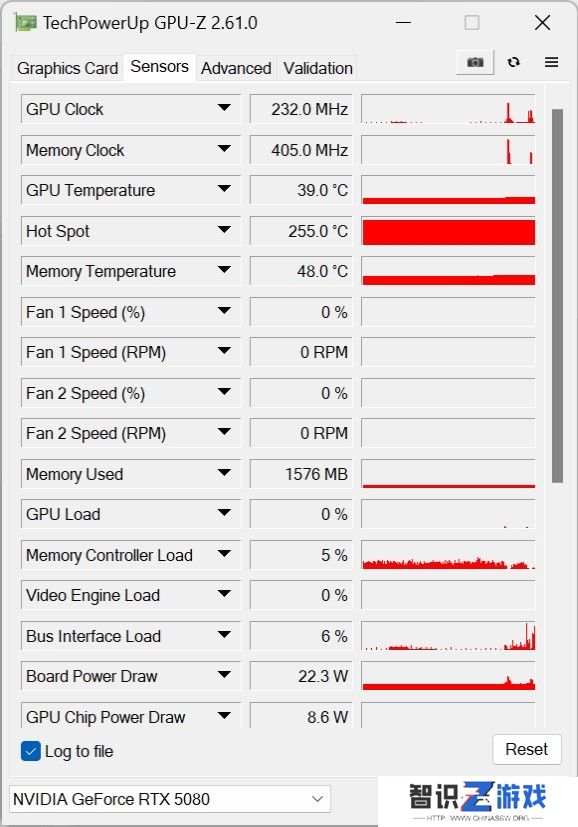The width and height of the screenshot is (578, 827).
Task: Open the Board Power Draw dropdown arrow
Action: pyautogui.click(x=224, y=675)
